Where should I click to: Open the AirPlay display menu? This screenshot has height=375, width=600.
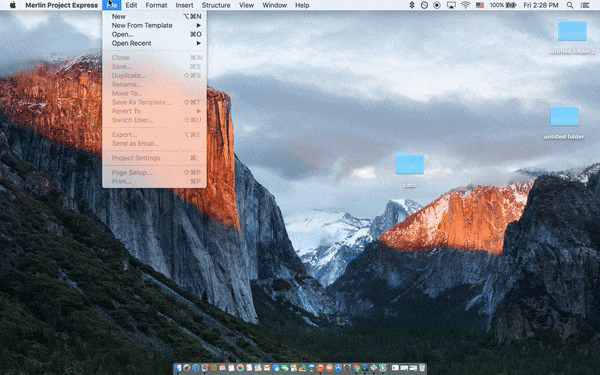click(x=451, y=5)
